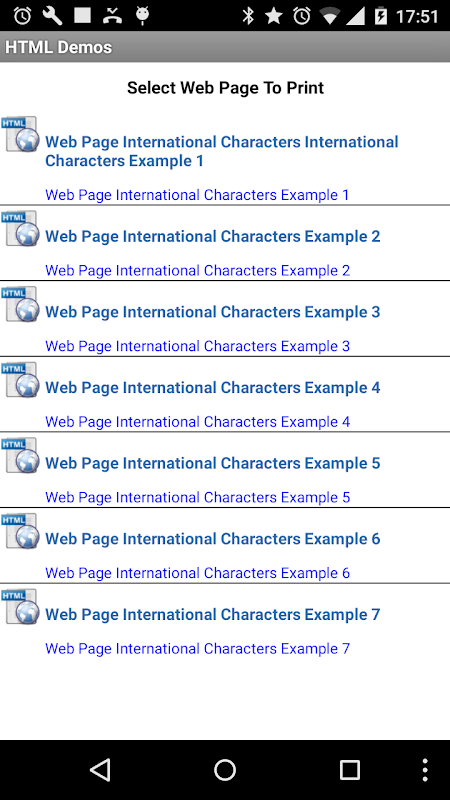Select light subtitle text for Example 5
450x800 pixels.
197,497
